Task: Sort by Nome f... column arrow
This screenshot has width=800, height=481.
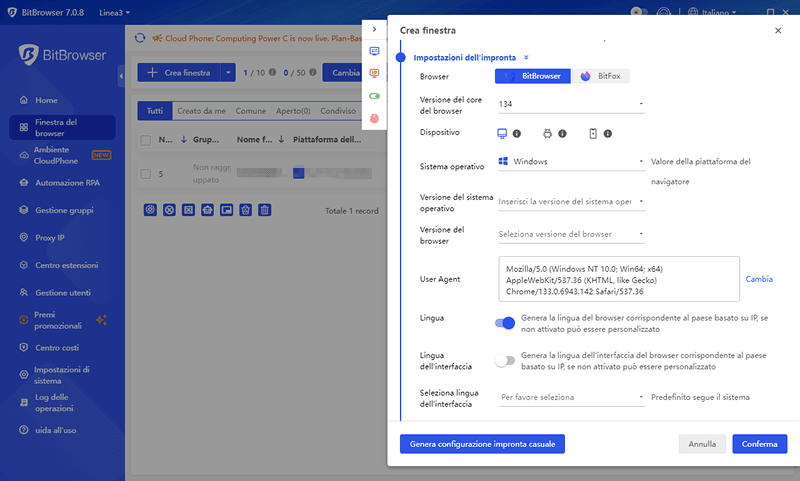Action: point(281,139)
